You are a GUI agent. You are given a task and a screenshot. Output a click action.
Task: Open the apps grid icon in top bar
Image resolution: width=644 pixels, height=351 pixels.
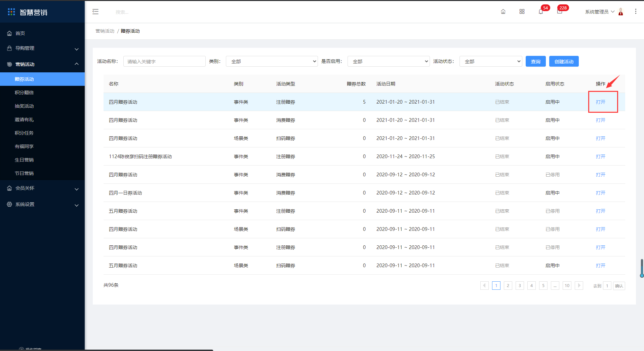click(522, 12)
